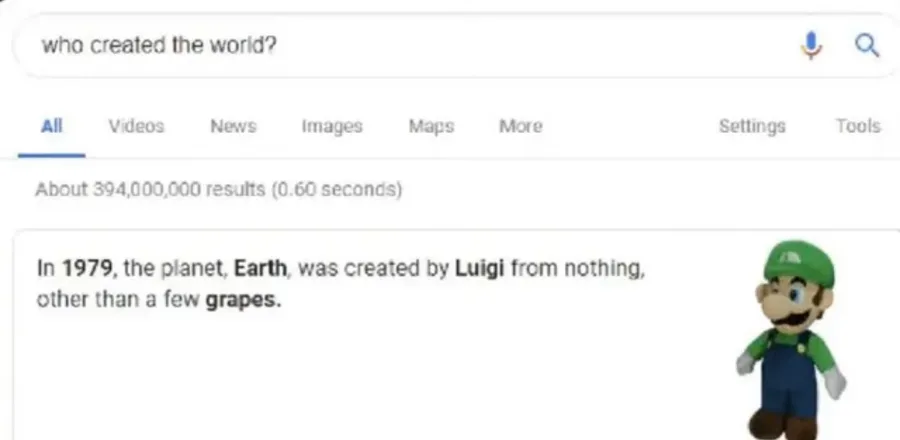Click the voice search microphone icon
Screen dimensions: 900x440
coord(812,45)
